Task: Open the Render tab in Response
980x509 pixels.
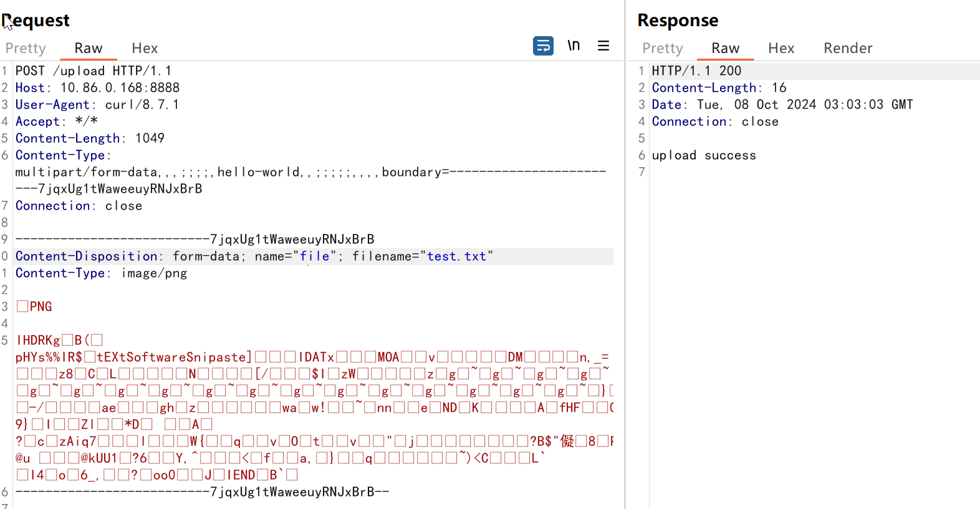Action: 847,48
